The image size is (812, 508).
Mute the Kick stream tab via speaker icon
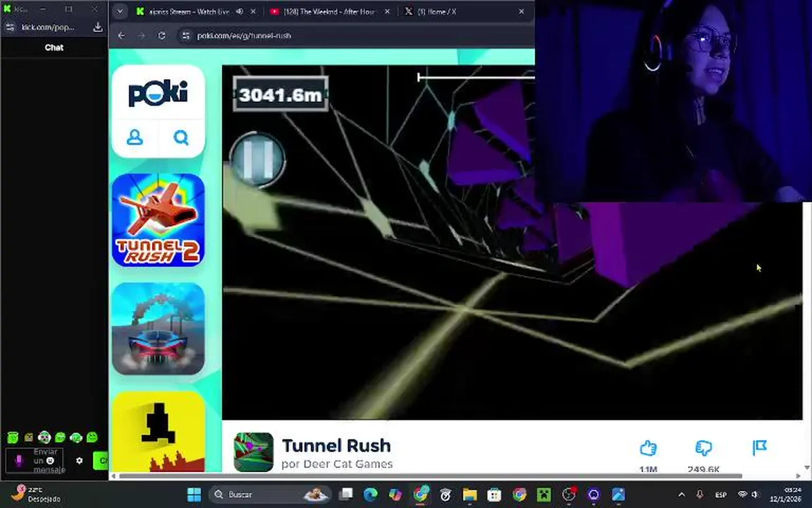tap(239, 11)
